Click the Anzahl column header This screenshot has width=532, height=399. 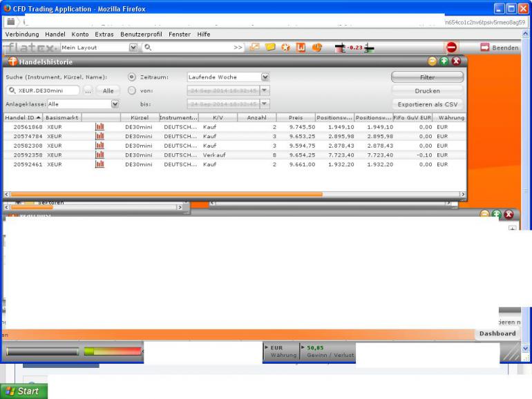(257, 117)
